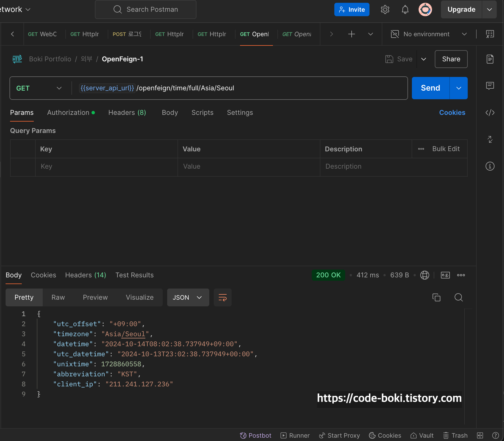The width and height of the screenshot is (504, 441).
Task: Open Postman settings gear icon
Action: coord(385,9)
